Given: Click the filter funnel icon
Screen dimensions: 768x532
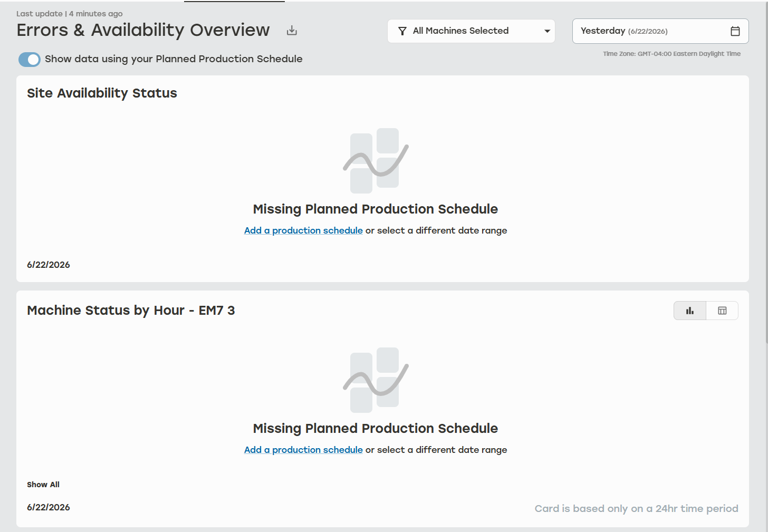Looking at the screenshot, I should pos(402,31).
